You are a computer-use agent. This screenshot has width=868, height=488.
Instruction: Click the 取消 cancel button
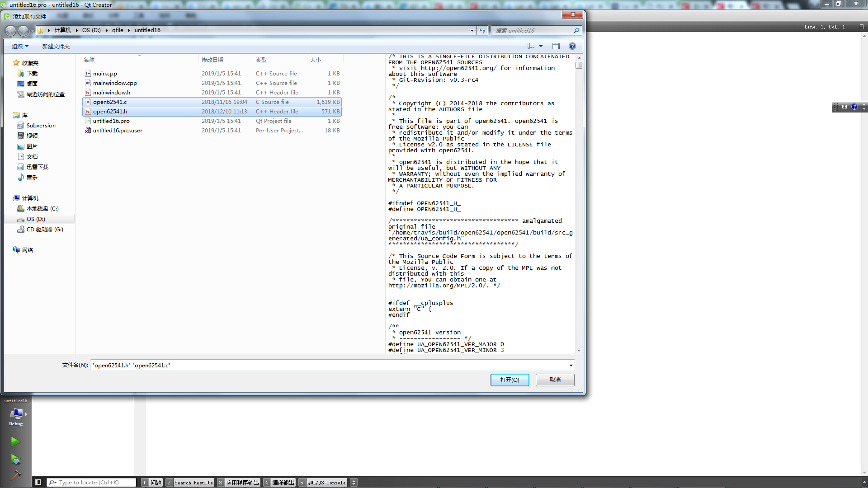[x=555, y=380]
